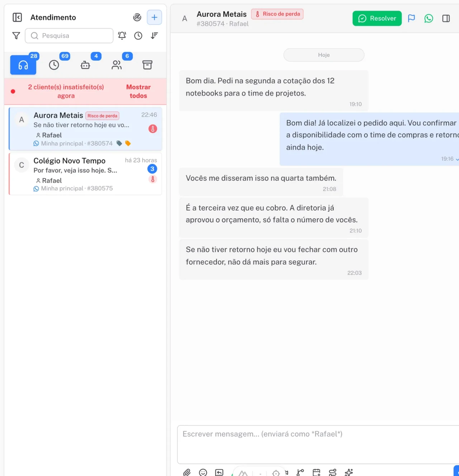Click thermometer icon on Colégio Novo Tempo row

click(x=153, y=179)
